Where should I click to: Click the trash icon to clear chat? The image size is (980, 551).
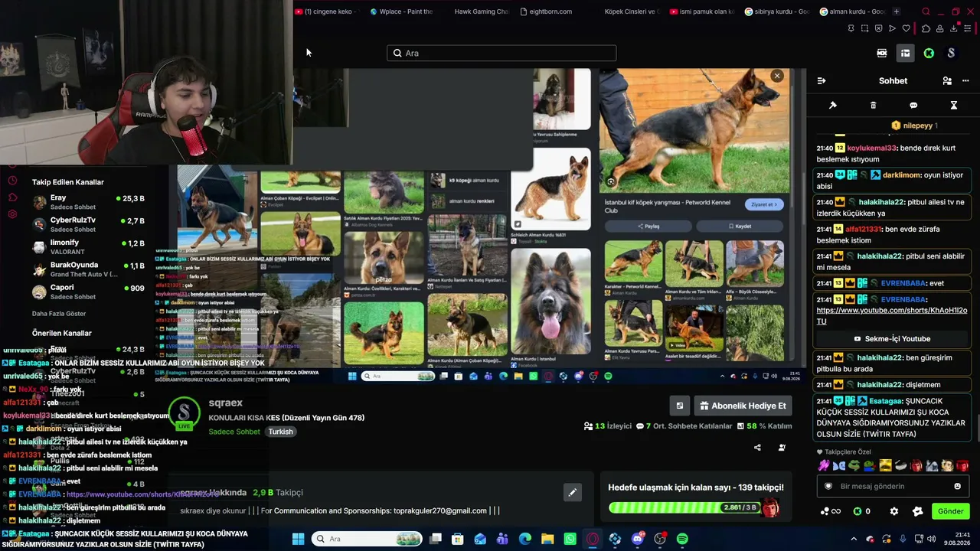pos(874,105)
